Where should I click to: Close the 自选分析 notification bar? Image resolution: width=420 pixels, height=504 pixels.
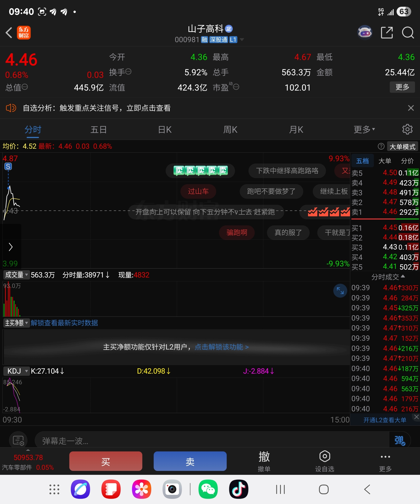411,108
